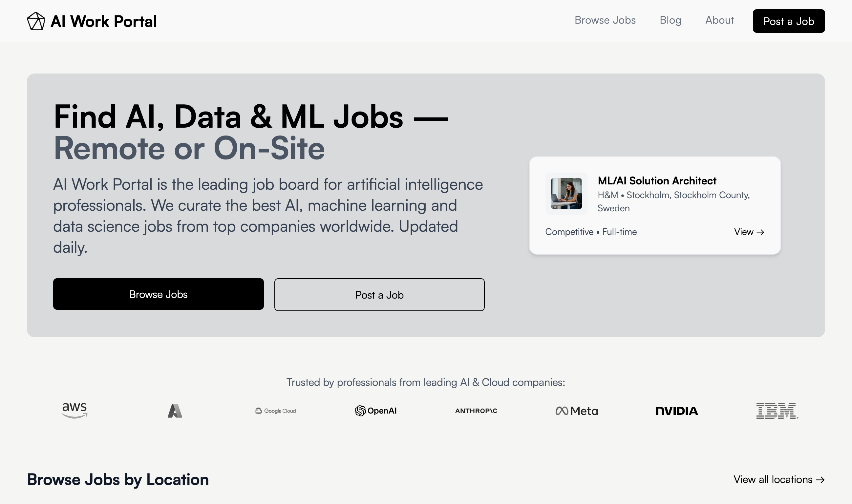Go to the About page
This screenshot has height=504, width=852.
click(x=719, y=20)
